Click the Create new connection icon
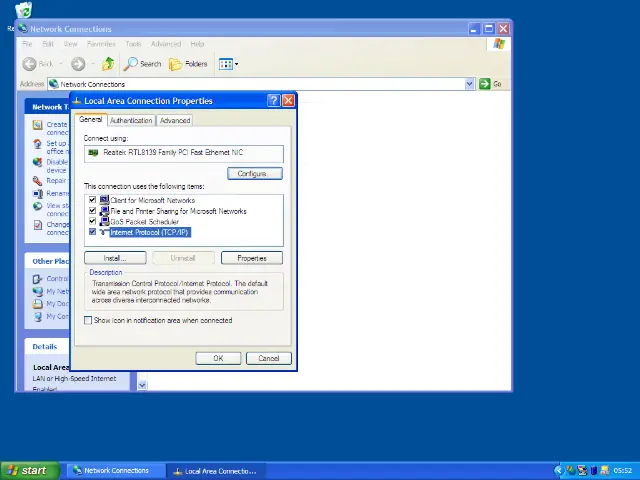This screenshot has width=640, height=480. tap(37, 126)
